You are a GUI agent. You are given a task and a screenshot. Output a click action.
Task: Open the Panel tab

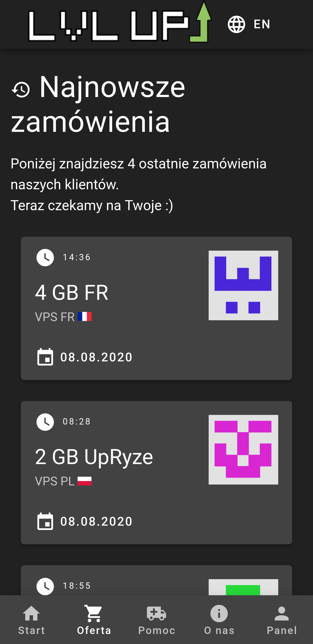(281, 619)
